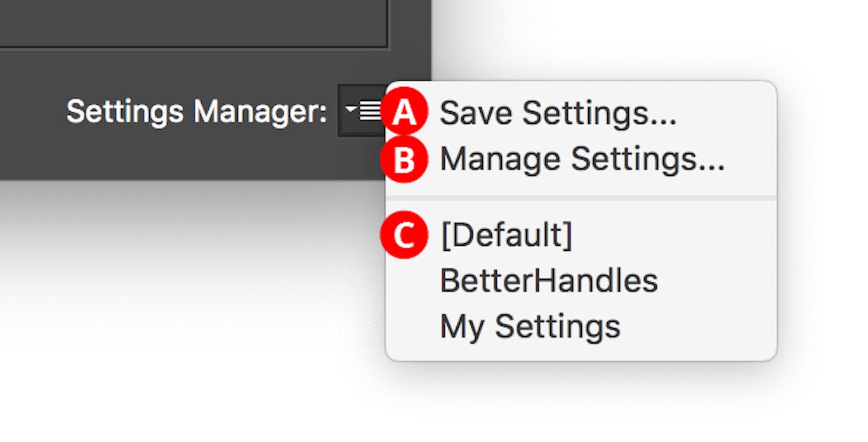Select Save Settings from the menu
Viewport: 868px width, 442px height.
558,113
